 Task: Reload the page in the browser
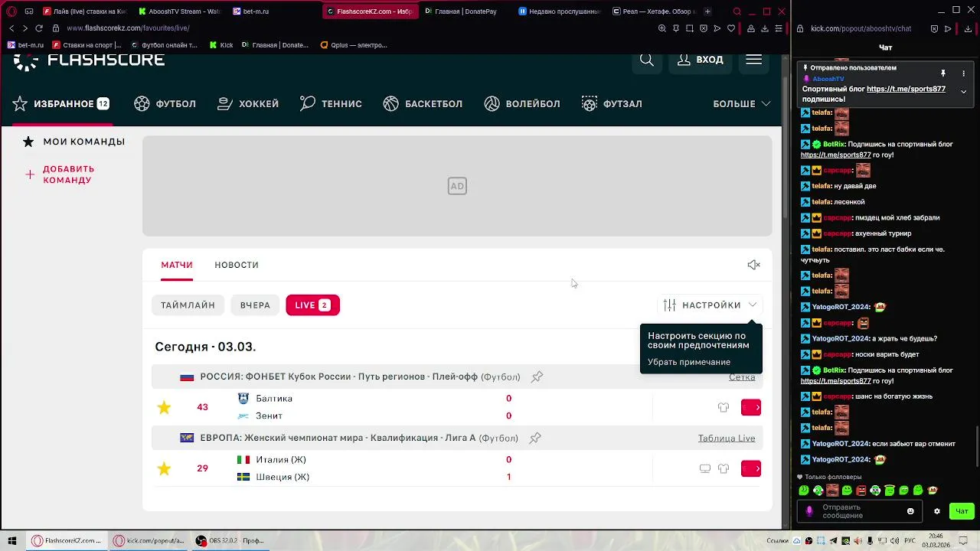(x=39, y=28)
